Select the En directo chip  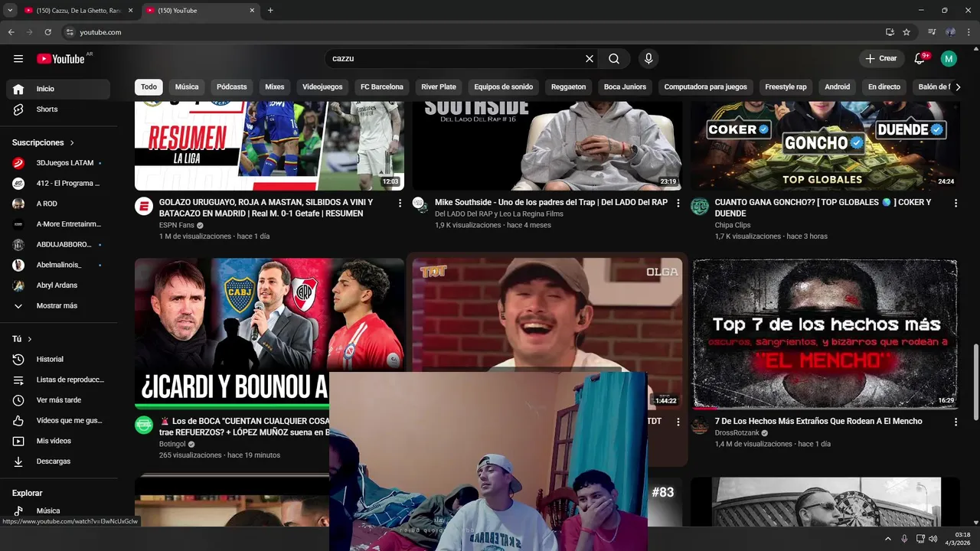(884, 87)
